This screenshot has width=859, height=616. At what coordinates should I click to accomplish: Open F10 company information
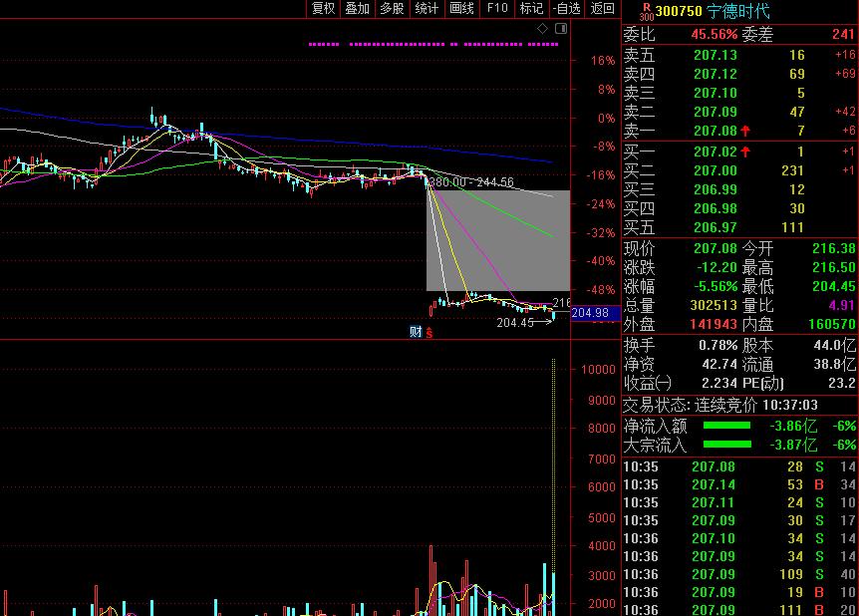[x=497, y=8]
